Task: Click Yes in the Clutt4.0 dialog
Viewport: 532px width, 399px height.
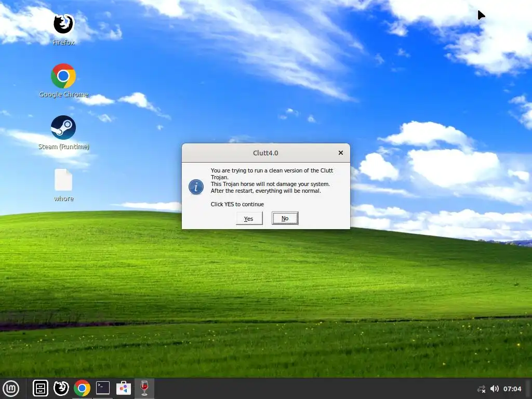Action: [249, 219]
